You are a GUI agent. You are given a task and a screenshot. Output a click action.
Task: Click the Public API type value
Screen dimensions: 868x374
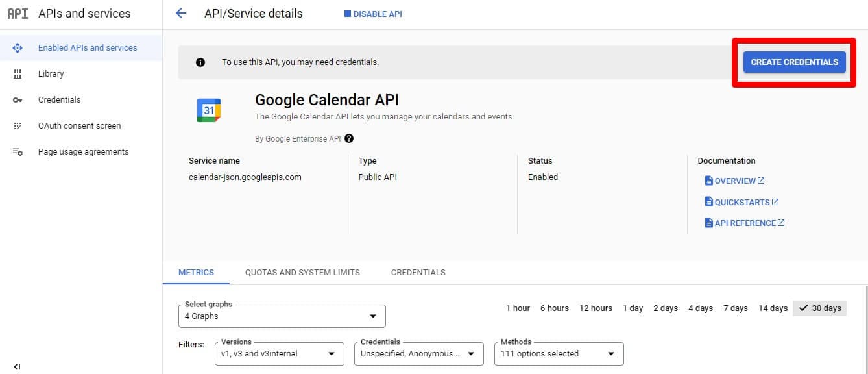tap(378, 177)
